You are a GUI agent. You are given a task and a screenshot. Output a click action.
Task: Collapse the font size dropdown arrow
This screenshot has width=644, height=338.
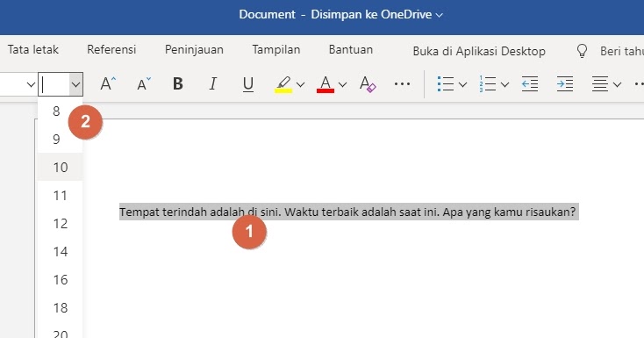coord(75,84)
